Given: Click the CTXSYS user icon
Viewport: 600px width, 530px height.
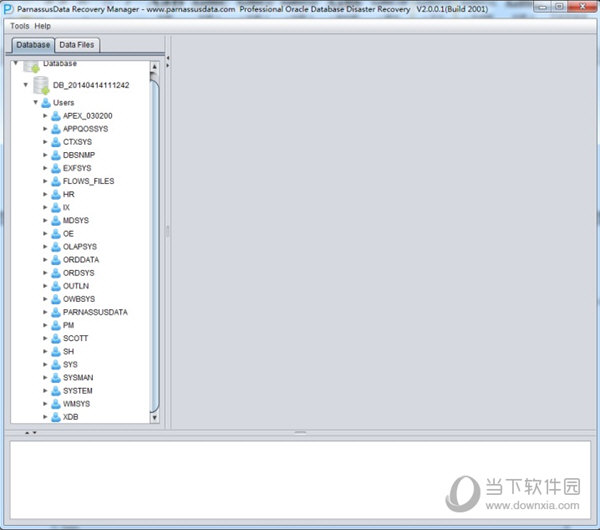Looking at the screenshot, I should (56, 142).
